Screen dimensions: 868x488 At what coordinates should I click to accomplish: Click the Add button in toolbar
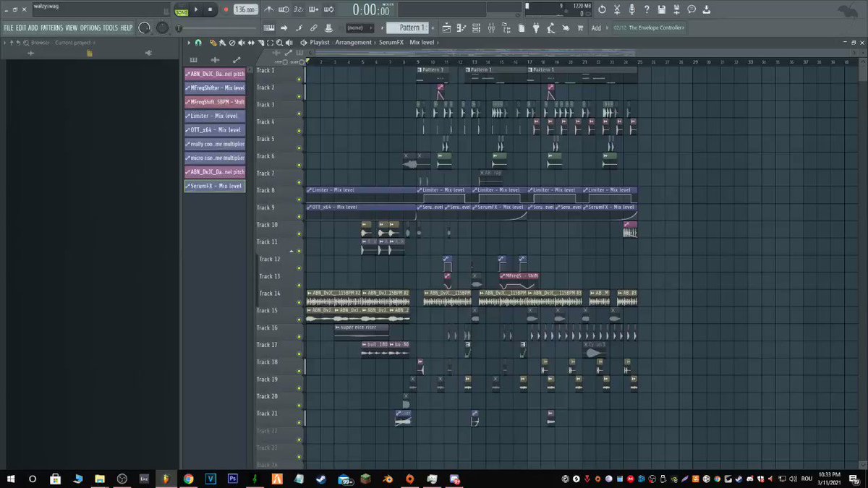[x=596, y=27]
